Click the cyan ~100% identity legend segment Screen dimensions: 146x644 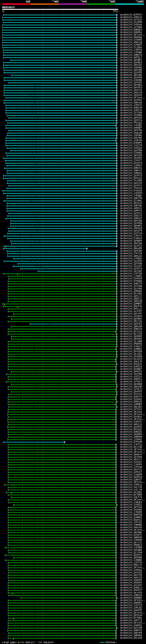(130, 4)
